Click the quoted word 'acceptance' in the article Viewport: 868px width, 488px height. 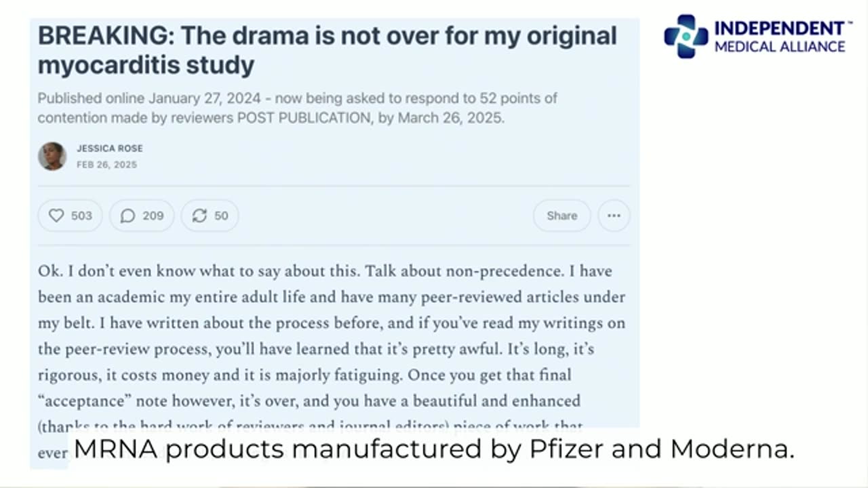pyautogui.click(x=77, y=401)
